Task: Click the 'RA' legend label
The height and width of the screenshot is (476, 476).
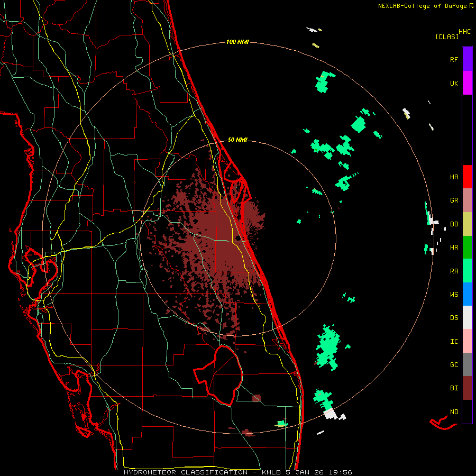Action: [x=454, y=271]
